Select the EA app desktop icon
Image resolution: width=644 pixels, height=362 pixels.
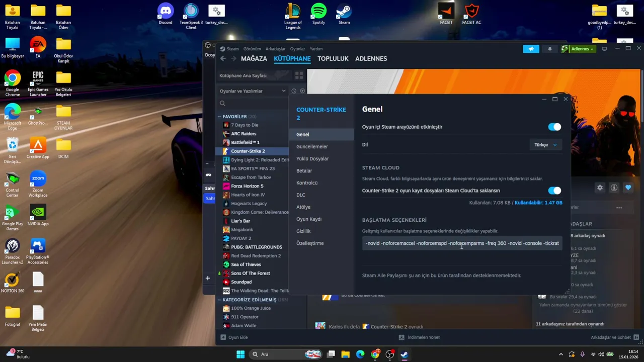38,47
